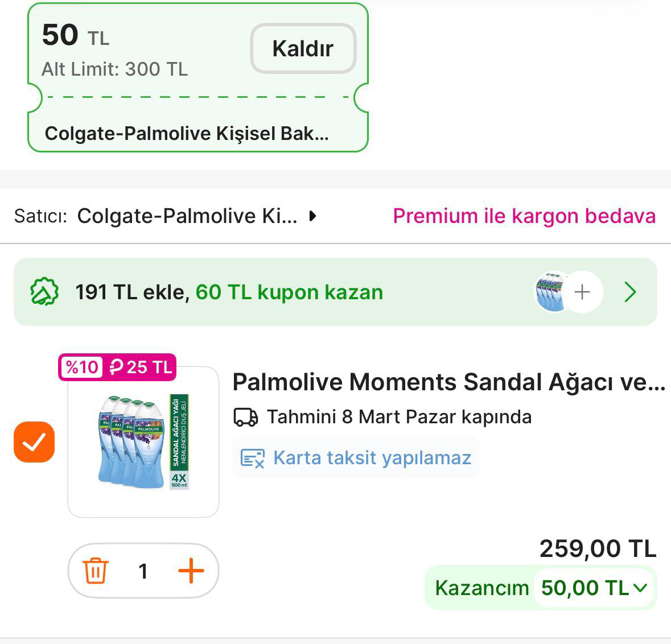This screenshot has height=644, width=671.
Task: Click the small product image inside green banner
Action: click(x=550, y=292)
